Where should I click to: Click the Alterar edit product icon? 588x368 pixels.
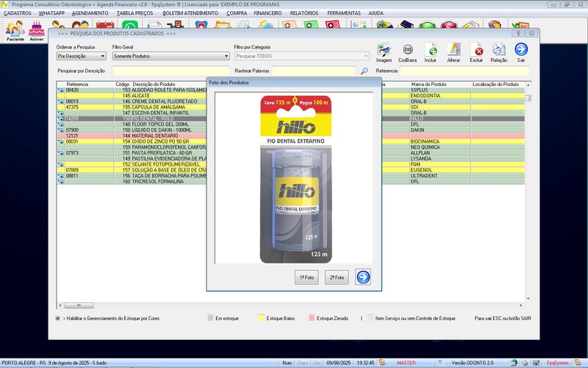click(x=453, y=50)
